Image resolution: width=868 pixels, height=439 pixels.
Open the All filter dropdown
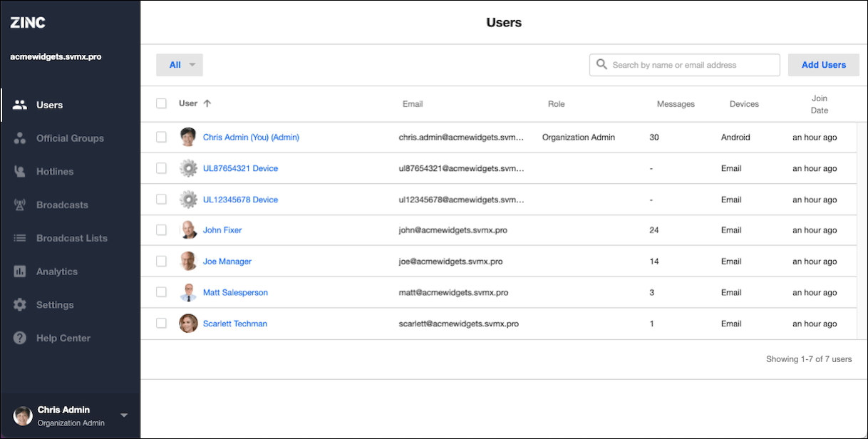[180, 65]
